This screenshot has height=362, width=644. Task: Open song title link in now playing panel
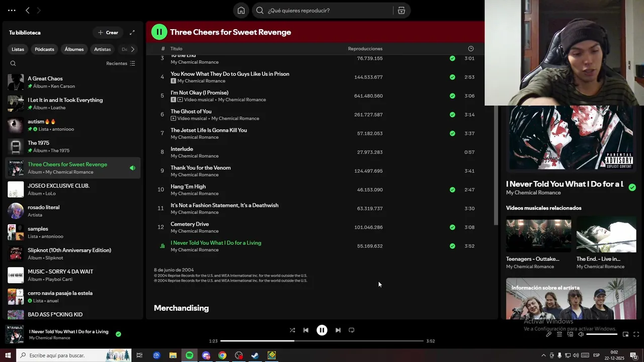pos(565,184)
